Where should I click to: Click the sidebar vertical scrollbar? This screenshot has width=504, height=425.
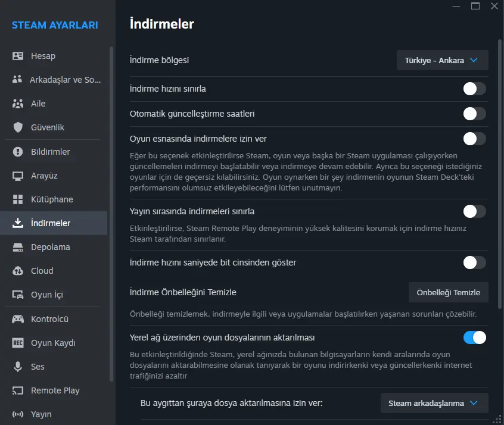(x=111, y=214)
